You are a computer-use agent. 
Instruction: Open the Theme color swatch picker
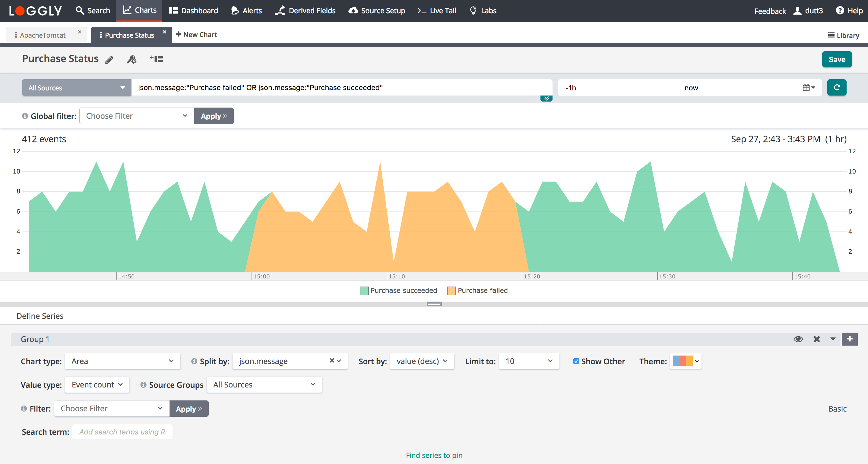pos(686,361)
